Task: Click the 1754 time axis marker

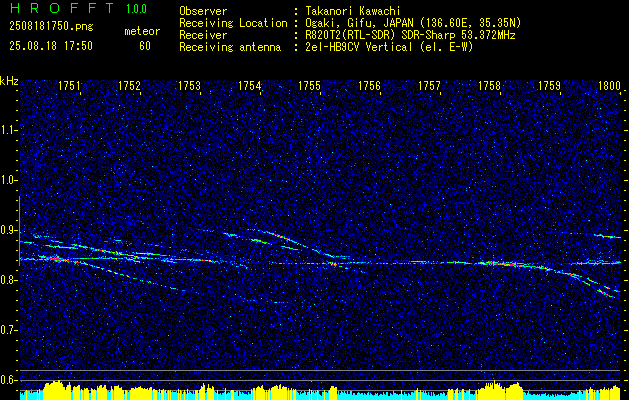Action: [250, 86]
